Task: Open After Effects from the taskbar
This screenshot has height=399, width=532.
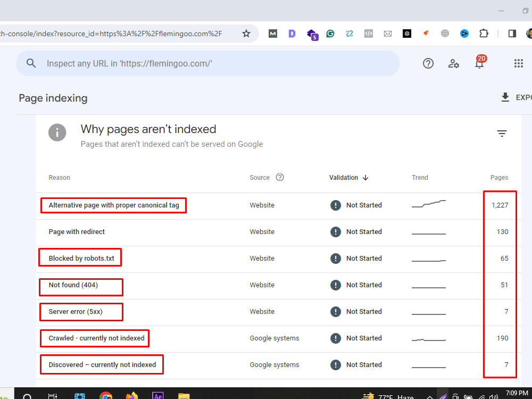Action: pos(158,396)
